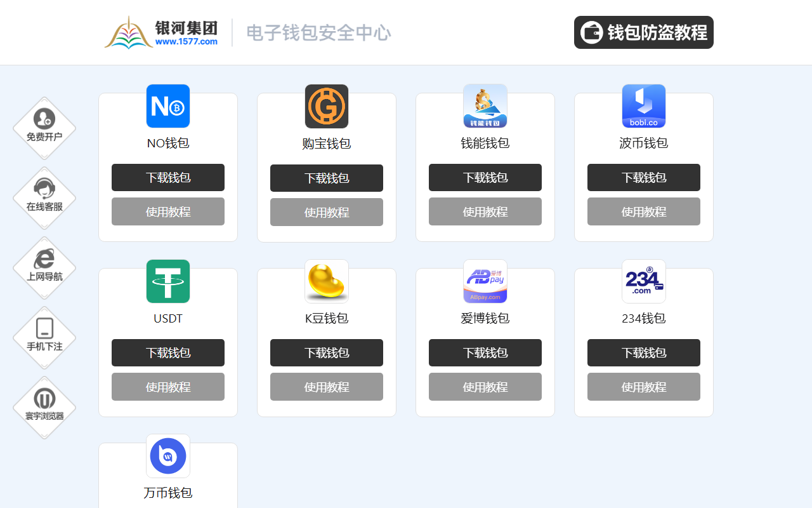Open 寰宇浏览器 sidebar icon

click(44, 408)
